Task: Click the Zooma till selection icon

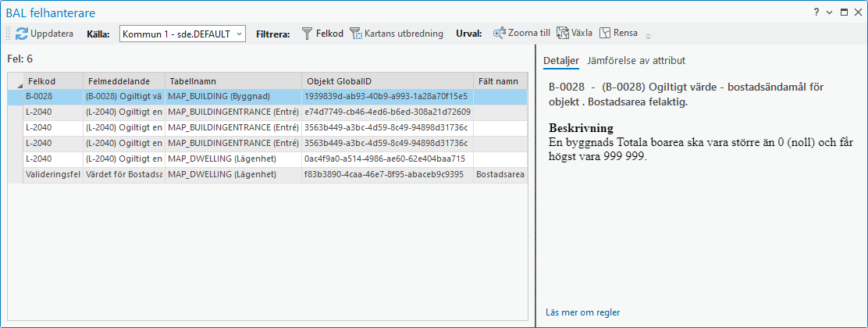Action: (500, 34)
